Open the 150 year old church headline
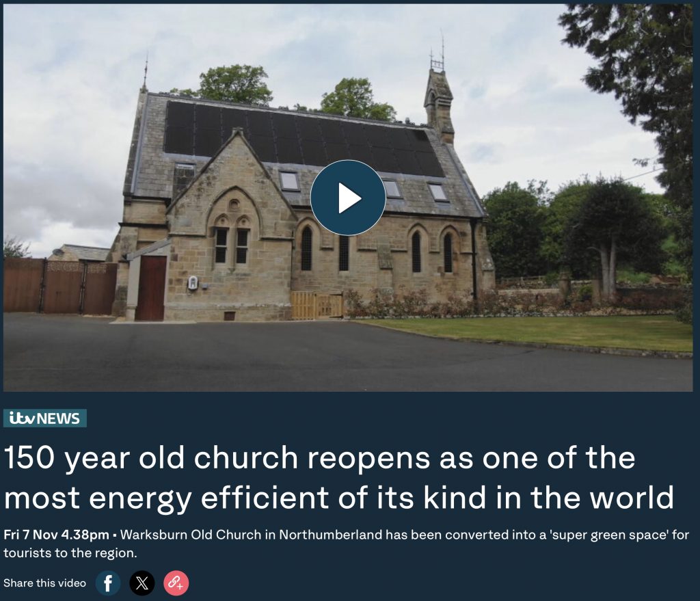700x601 pixels. 339,477
